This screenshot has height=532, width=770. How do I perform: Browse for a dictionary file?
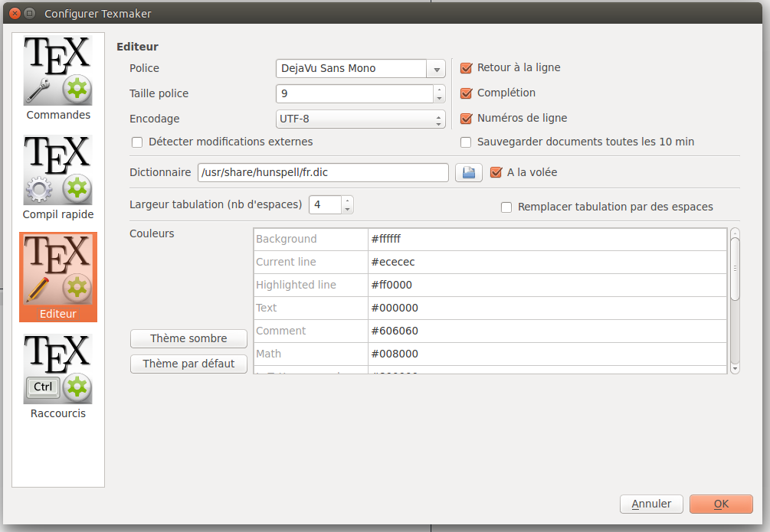click(468, 172)
